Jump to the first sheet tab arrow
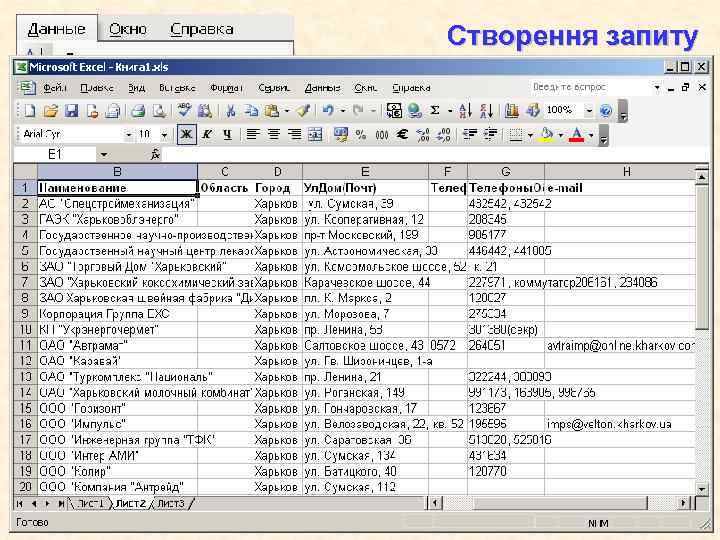This screenshot has height=540, width=720. pyautogui.click(x=20, y=503)
